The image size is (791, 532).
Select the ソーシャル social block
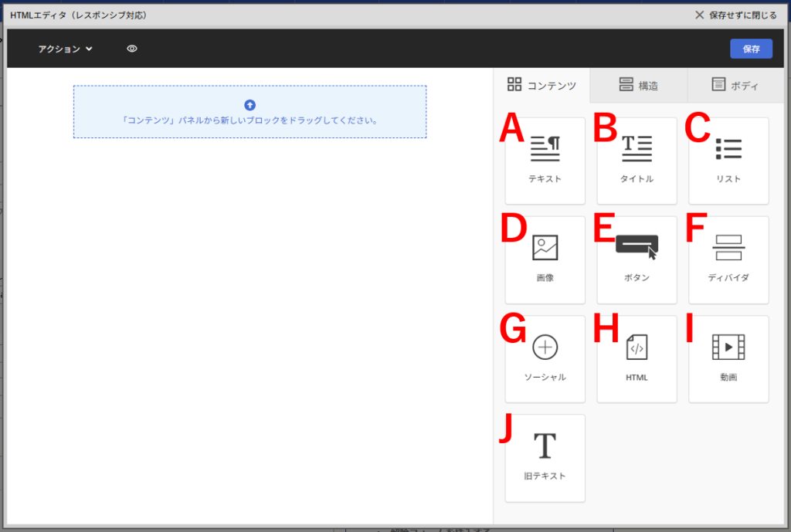[x=545, y=359]
